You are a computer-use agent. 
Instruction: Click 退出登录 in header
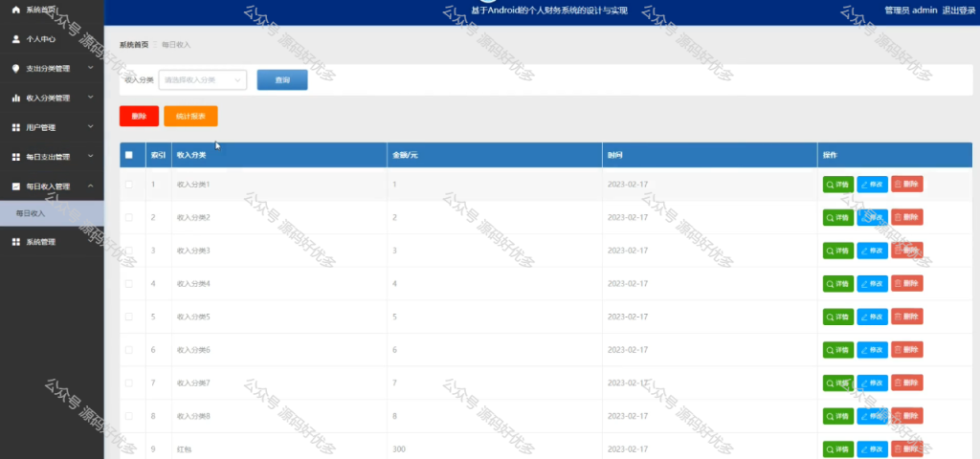959,10
